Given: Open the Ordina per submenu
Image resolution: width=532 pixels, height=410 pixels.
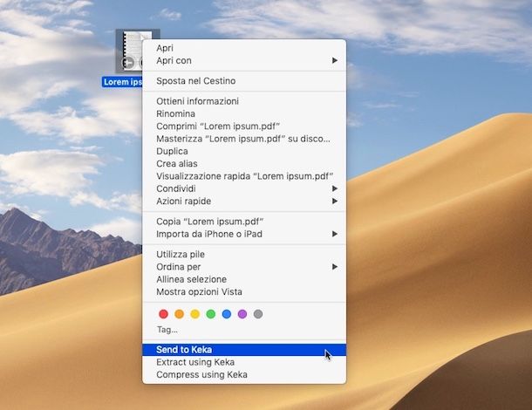Looking at the screenshot, I should [244, 267].
